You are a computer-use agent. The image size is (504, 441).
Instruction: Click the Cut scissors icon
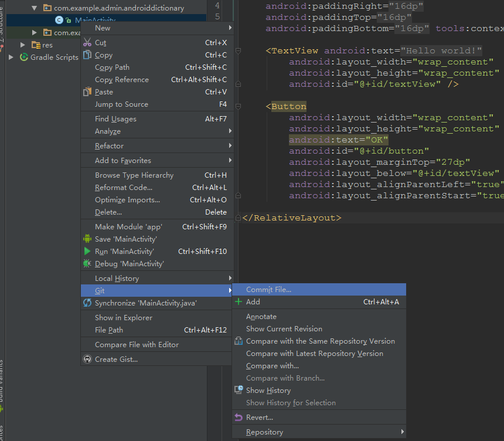(x=87, y=42)
